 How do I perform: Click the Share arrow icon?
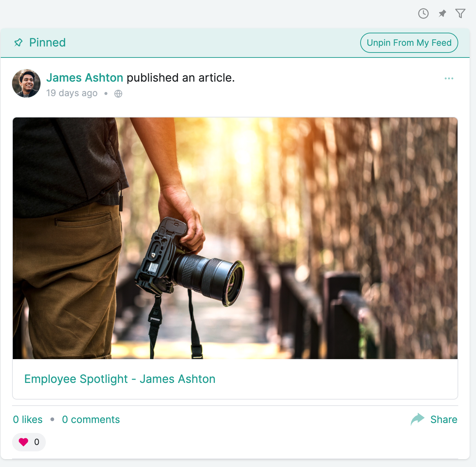pos(418,419)
